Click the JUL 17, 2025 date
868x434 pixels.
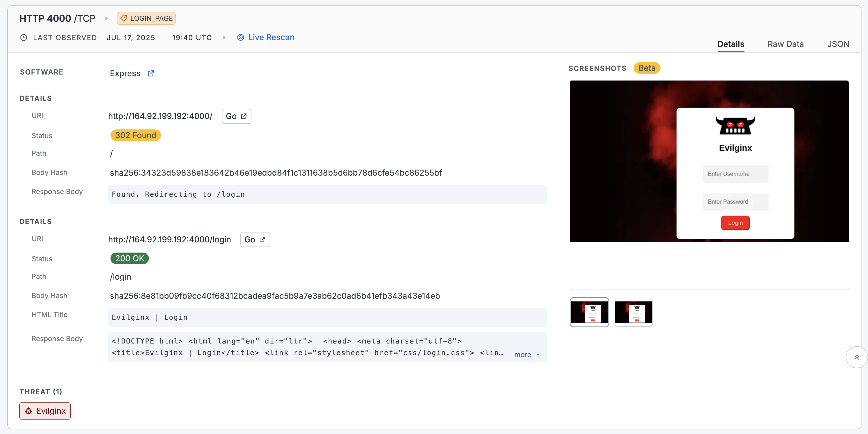pos(131,37)
